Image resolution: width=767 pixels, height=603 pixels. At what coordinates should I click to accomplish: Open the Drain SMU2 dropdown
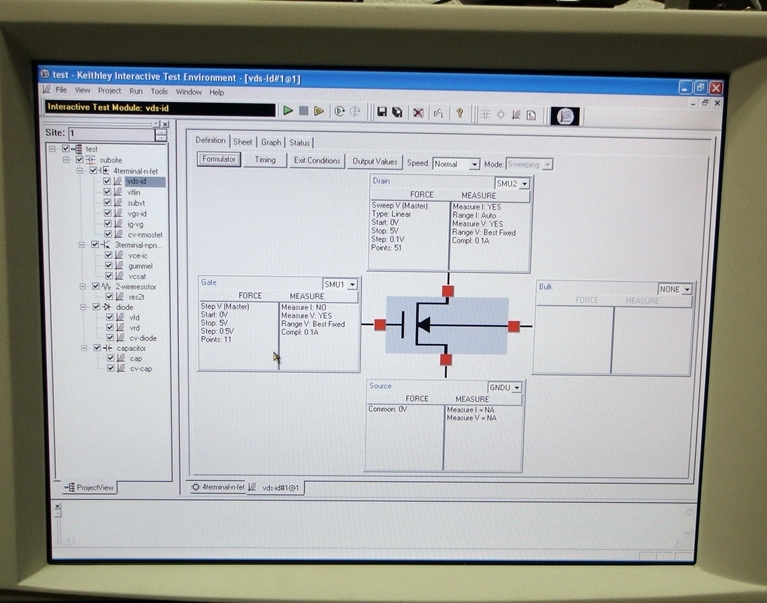coord(524,184)
